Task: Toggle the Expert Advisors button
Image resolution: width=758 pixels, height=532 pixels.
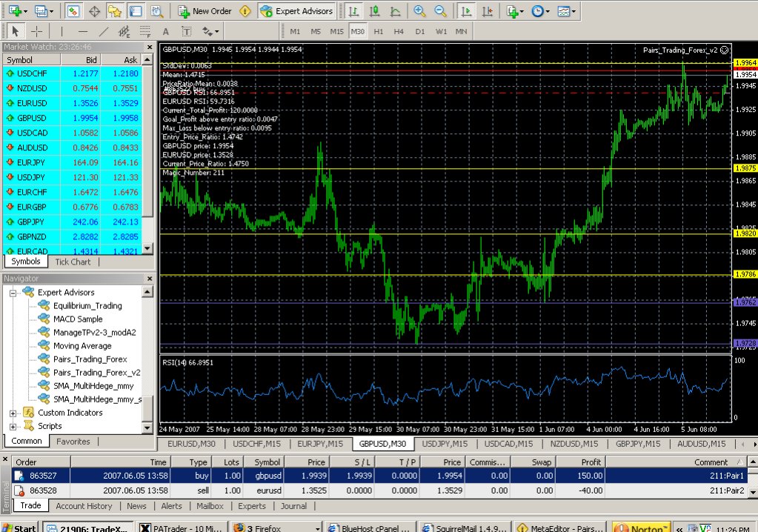Action: [297, 10]
